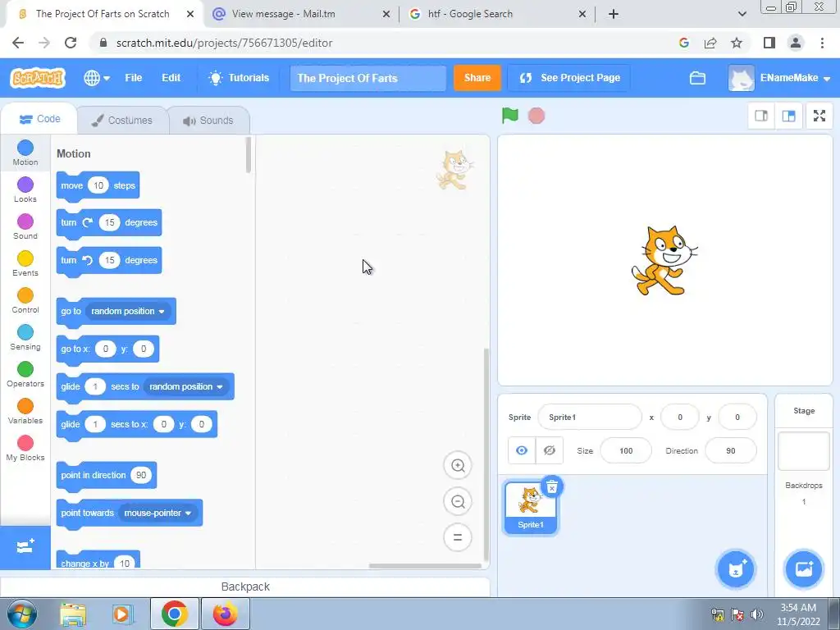Open 'go to random position' dropdown
Viewport: 840px width, 630px height.
click(128, 311)
